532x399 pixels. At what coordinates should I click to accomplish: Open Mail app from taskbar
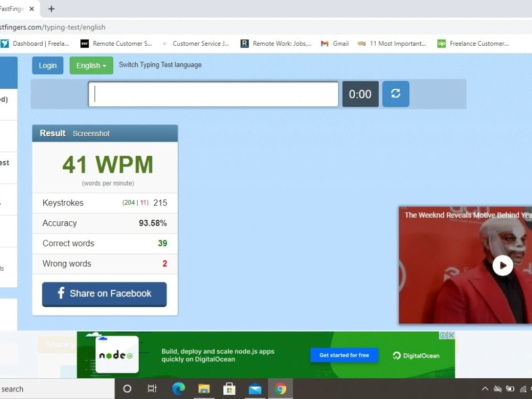[x=255, y=389]
